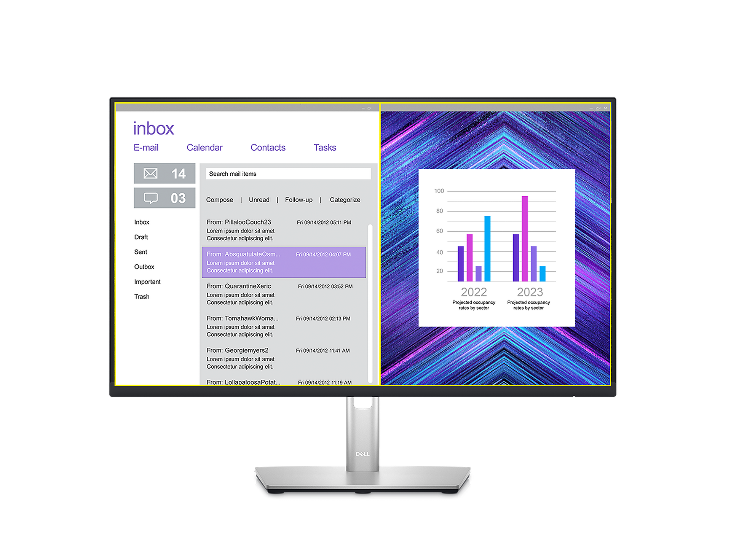Expand the Important folder in sidebar

pos(148,282)
